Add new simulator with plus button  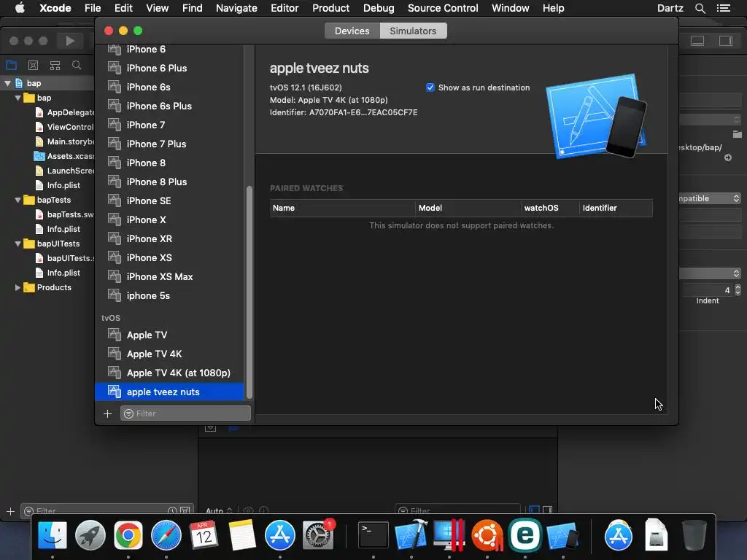108,414
